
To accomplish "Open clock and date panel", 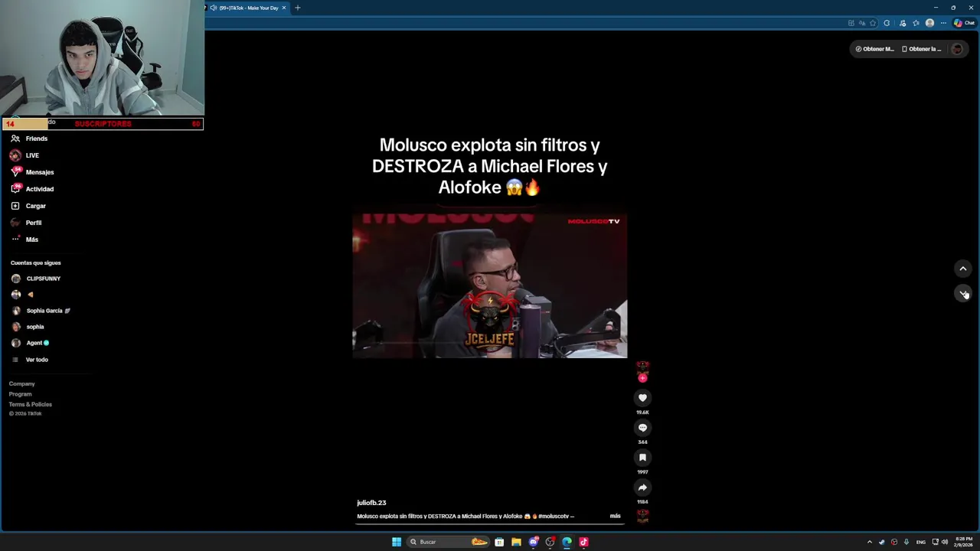I will [x=964, y=542].
